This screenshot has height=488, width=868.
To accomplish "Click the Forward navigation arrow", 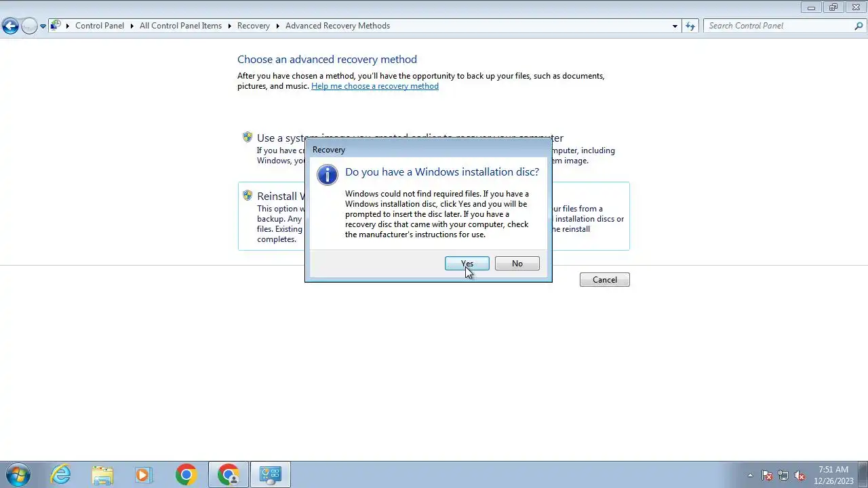I will click(28, 26).
